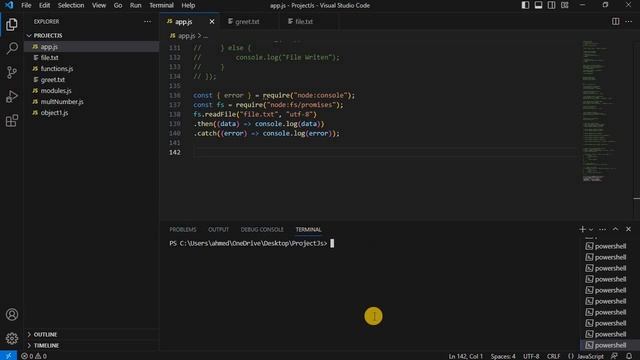Split the editor right
This screenshot has height=360, width=640.
615,21
